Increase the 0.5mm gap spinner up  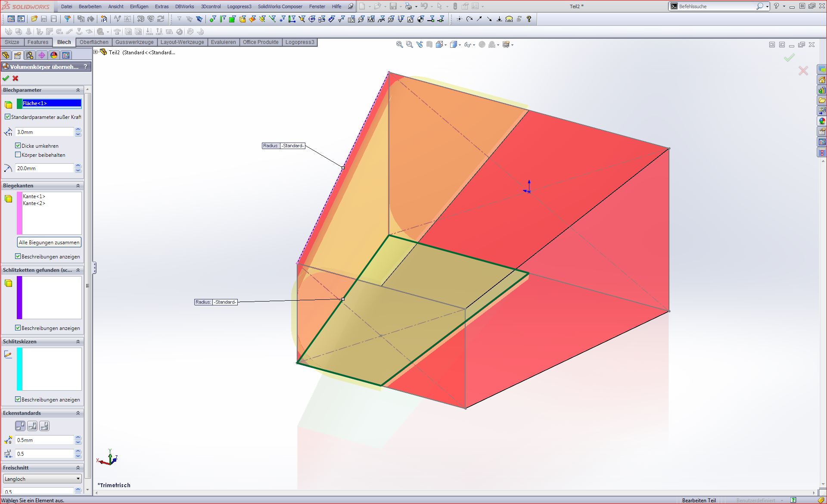point(78,438)
